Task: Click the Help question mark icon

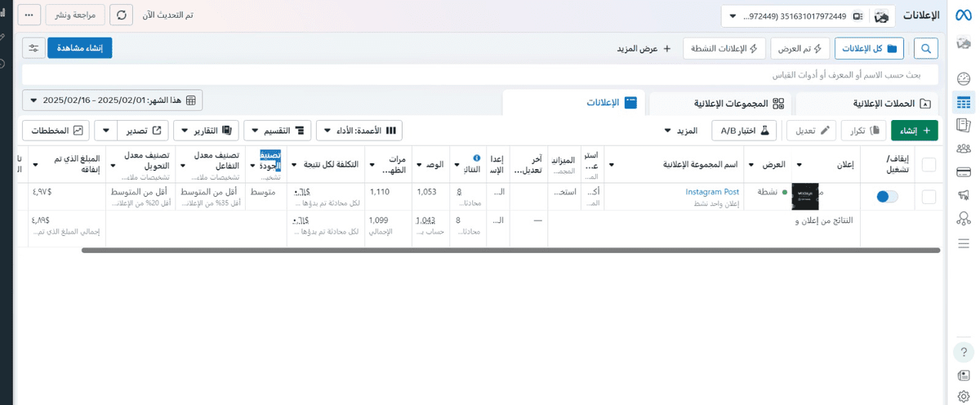Action: 964,352
